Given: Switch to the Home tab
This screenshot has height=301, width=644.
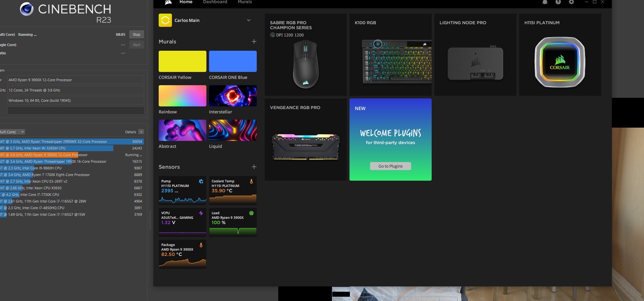Looking at the screenshot, I should [186, 2].
